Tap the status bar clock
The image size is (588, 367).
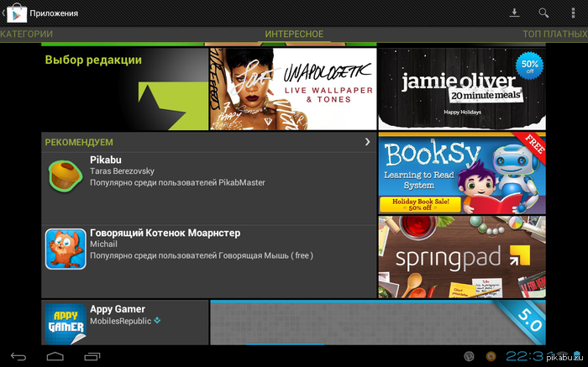point(528,356)
